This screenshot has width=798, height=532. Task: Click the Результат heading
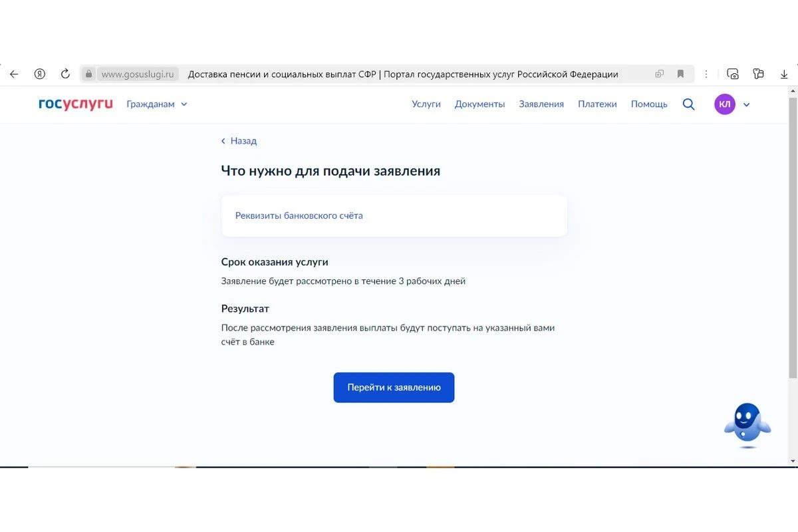pyautogui.click(x=245, y=309)
